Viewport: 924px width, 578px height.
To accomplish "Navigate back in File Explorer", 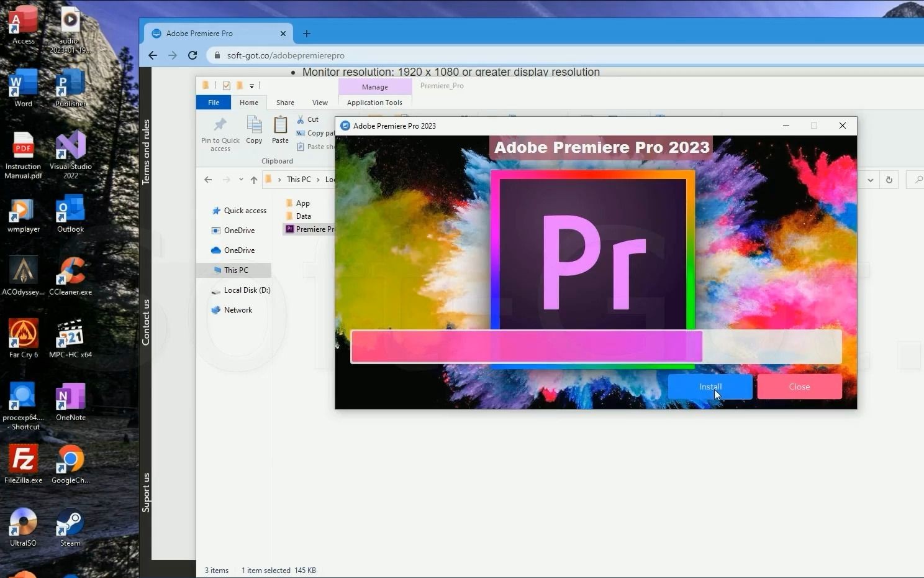I will coord(208,180).
